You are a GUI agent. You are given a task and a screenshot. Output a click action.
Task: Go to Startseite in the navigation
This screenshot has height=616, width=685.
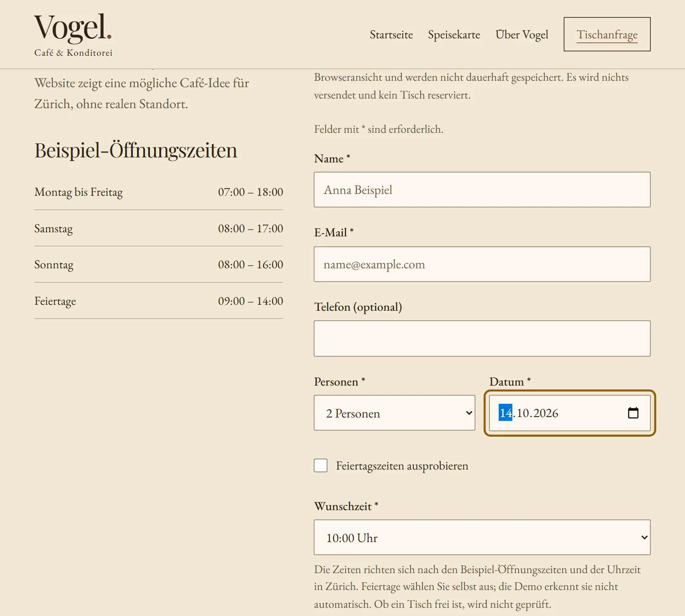[x=391, y=35]
